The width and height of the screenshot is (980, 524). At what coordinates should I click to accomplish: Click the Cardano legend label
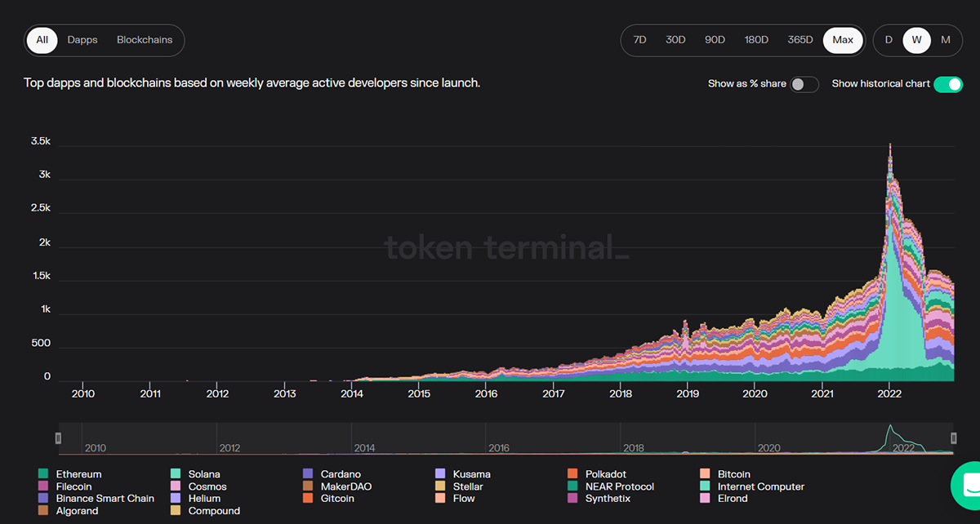point(341,474)
